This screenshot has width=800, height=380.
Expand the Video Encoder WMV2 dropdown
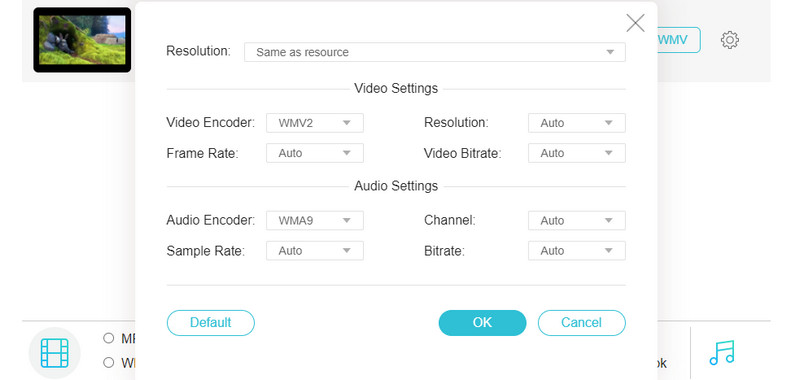tap(315, 123)
